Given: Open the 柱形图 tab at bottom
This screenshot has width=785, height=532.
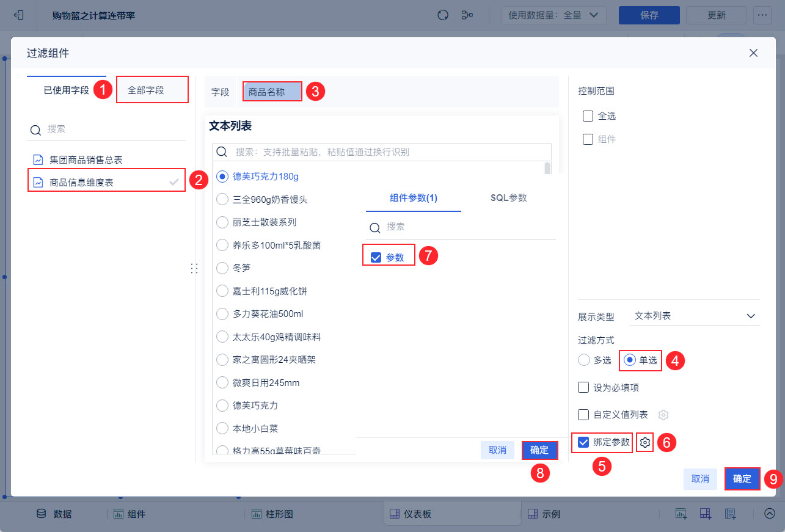Looking at the screenshot, I should (x=272, y=514).
